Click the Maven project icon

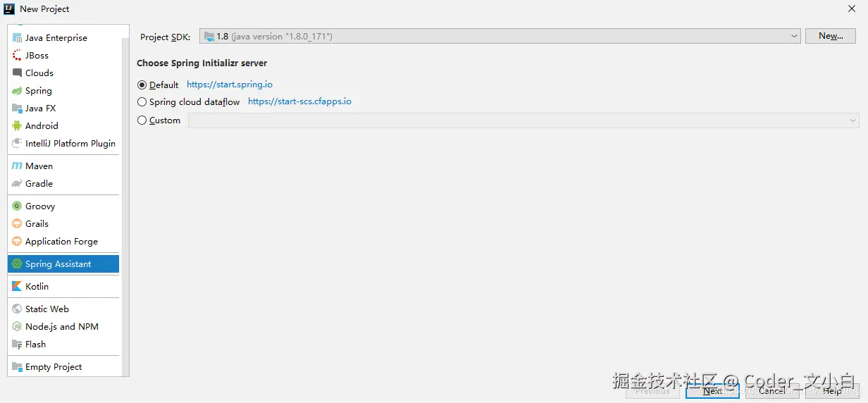click(x=17, y=166)
